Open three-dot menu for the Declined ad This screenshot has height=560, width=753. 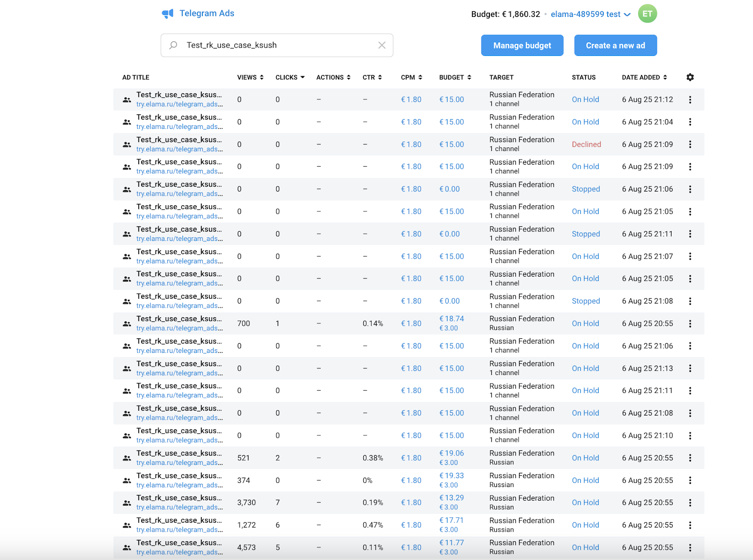690,144
